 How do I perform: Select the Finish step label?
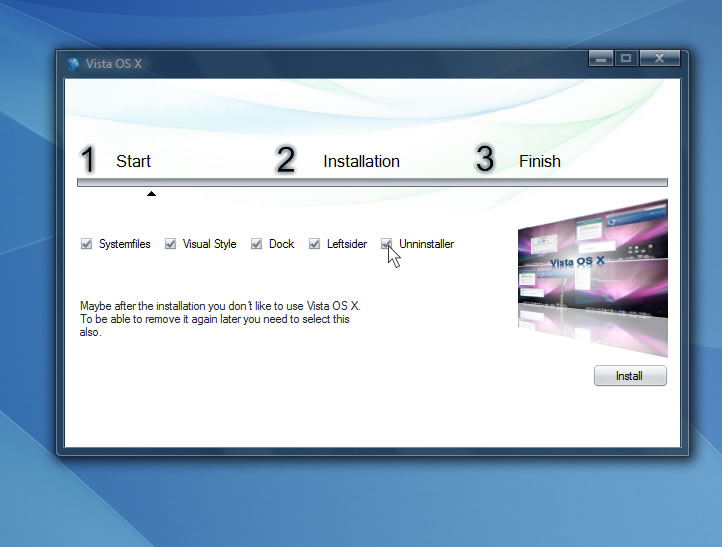coord(540,161)
